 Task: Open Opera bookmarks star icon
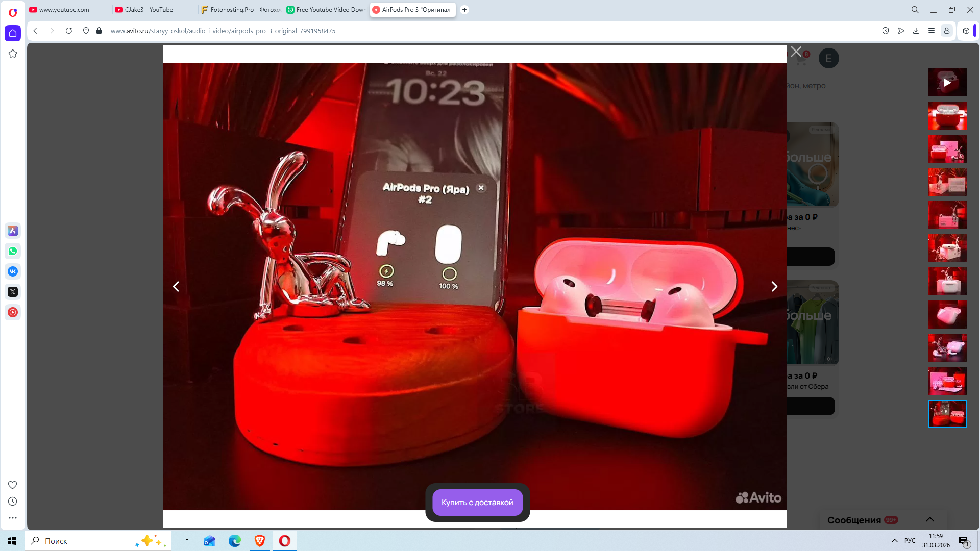[13, 54]
